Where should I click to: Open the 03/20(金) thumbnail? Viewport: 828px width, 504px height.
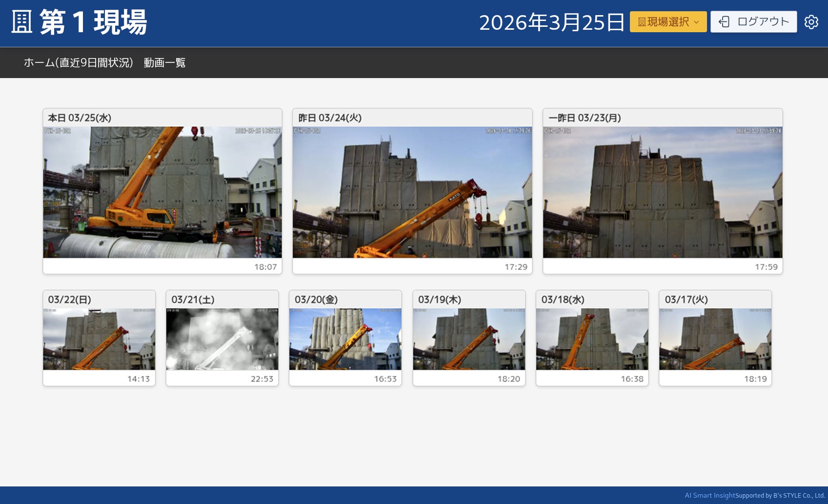pyautogui.click(x=345, y=339)
